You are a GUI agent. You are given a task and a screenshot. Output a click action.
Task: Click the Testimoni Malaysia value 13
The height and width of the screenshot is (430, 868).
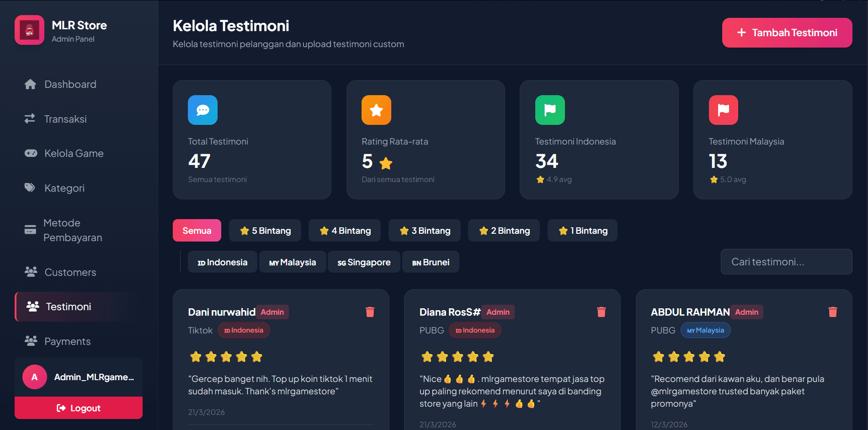(x=718, y=161)
